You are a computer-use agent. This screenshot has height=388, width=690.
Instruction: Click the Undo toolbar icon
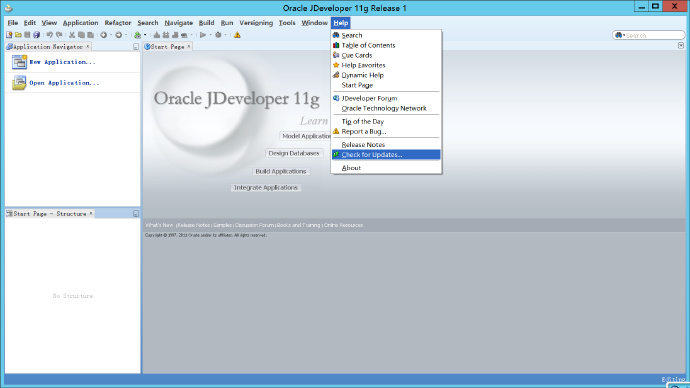click(50, 35)
